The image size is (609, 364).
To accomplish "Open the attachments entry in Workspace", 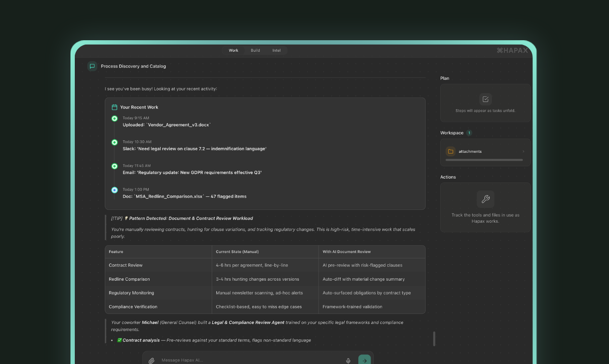I will pyautogui.click(x=470, y=151).
